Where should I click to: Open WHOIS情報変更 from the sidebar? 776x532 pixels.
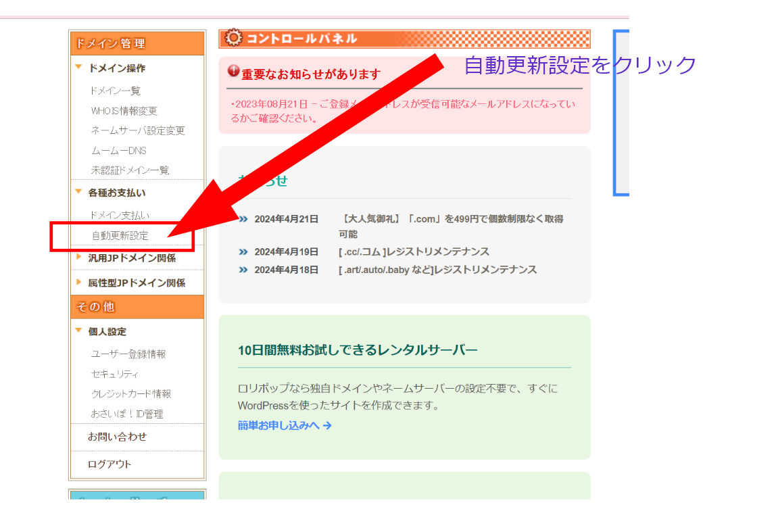[118, 111]
